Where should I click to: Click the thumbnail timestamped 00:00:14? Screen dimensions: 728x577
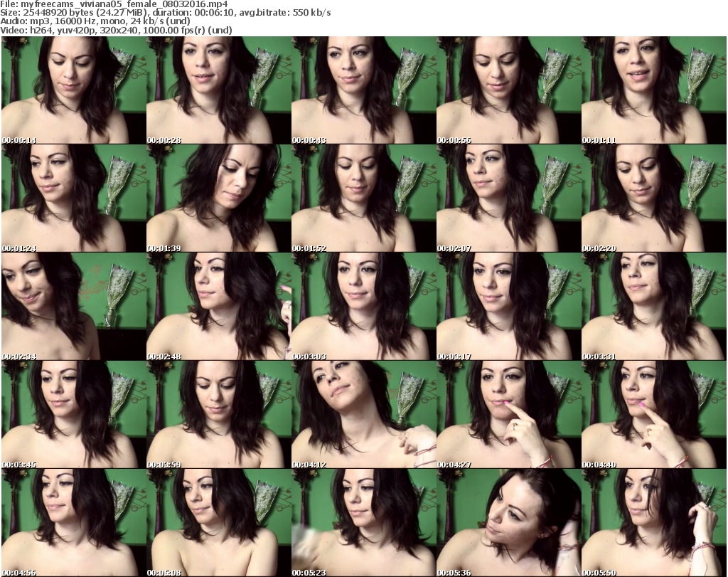coord(73,90)
